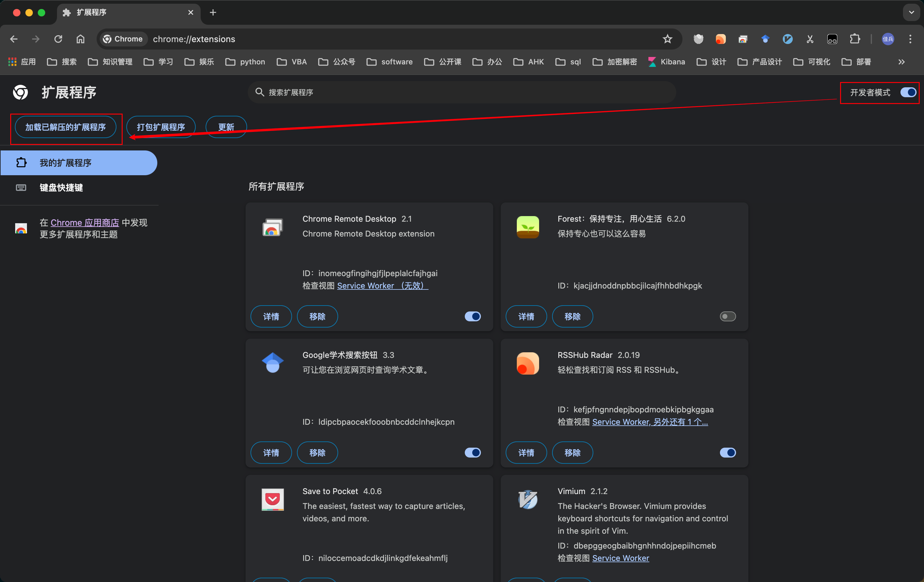This screenshot has width=924, height=582.
Task: Open the tab search dropdown arrow
Action: 911,12
